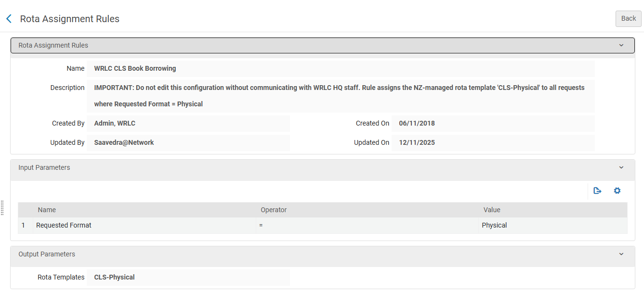Collapse the Output Parameters section

point(621,254)
